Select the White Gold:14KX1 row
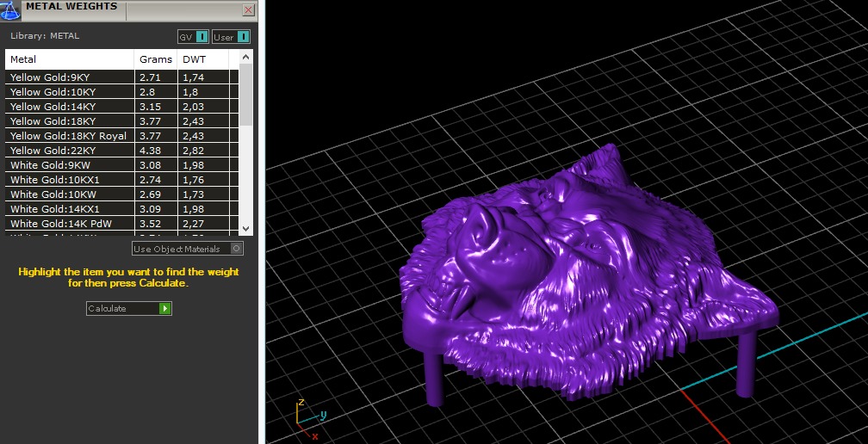The image size is (868, 444). click(121, 209)
